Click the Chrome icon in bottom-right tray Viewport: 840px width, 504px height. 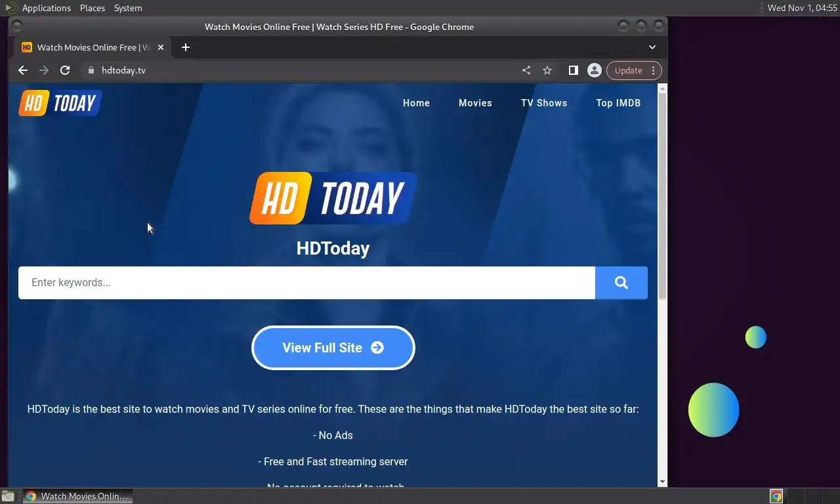pos(776,496)
